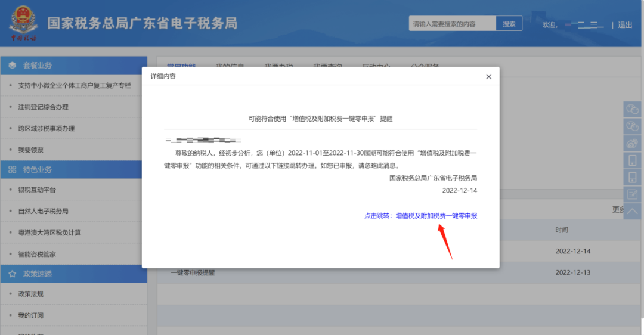Open the Weibo icon in right sidebar
Image resolution: width=644 pixels, height=335 pixels.
pos(632,143)
